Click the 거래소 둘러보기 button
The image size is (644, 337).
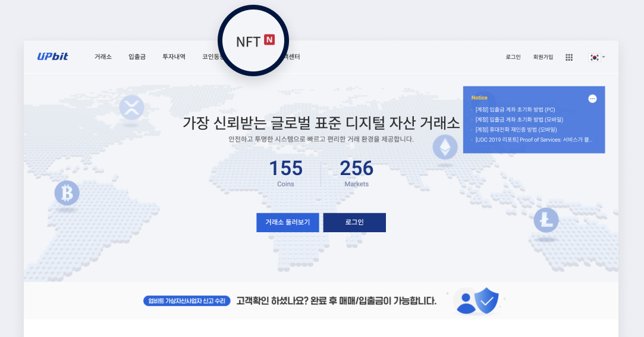[287, 222]
